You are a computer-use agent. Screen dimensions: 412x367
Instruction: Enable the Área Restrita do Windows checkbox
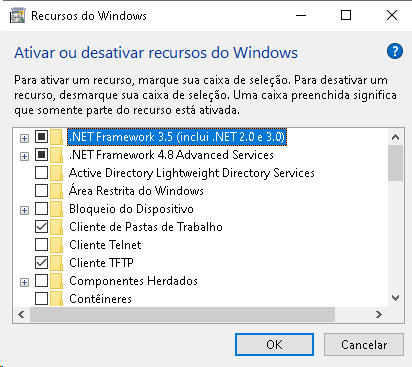click(41, 191)
